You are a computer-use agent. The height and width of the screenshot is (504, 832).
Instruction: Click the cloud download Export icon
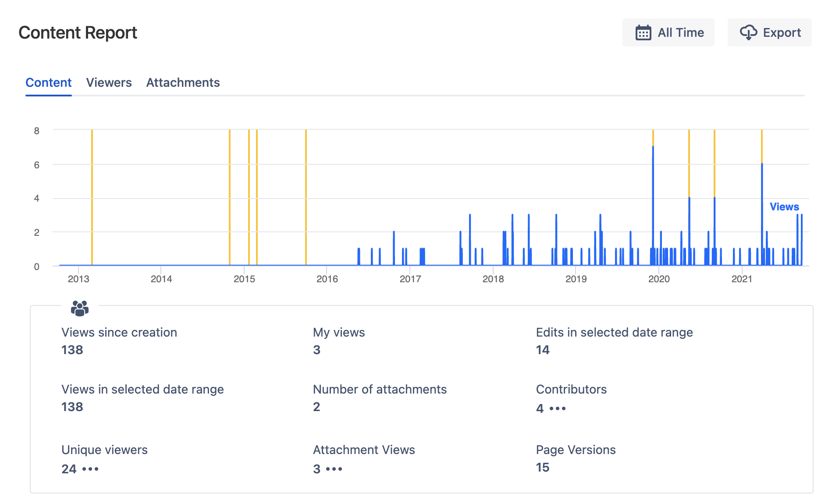click(748, 33)
